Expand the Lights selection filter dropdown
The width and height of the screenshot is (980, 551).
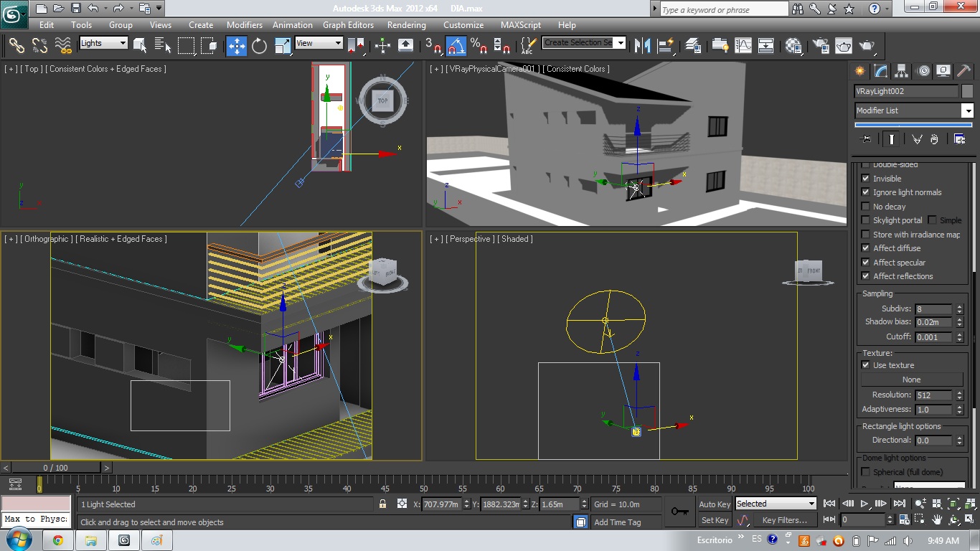coord(103,43)
